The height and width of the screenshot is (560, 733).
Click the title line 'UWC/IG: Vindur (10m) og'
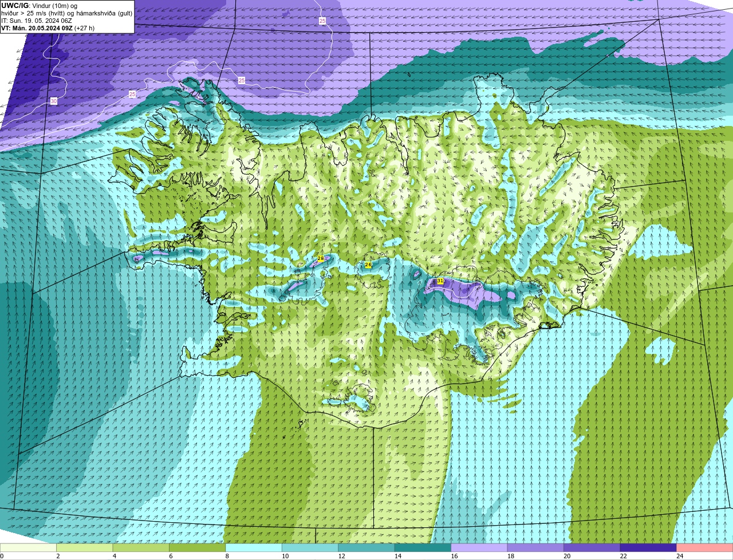tap(40, 6)
